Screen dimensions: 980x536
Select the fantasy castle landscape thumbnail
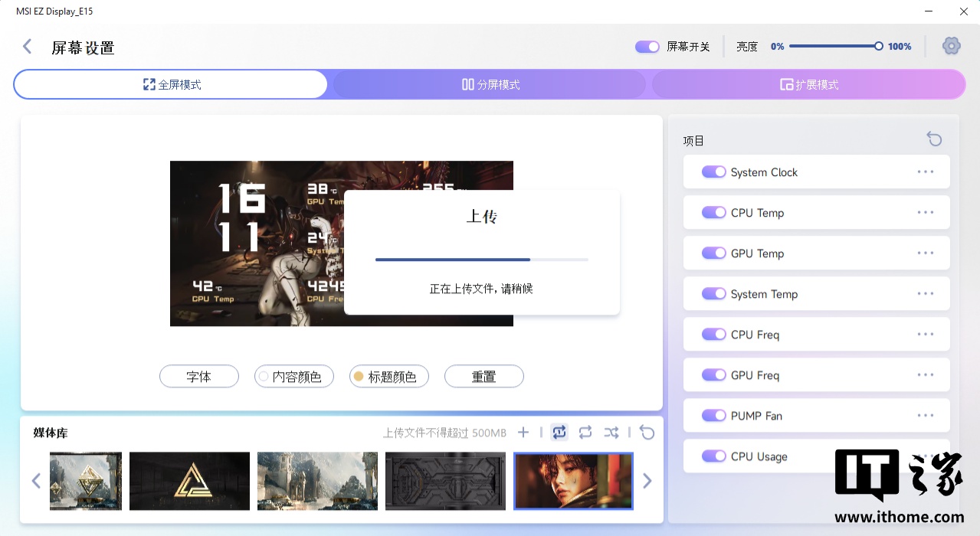(317, 481)
